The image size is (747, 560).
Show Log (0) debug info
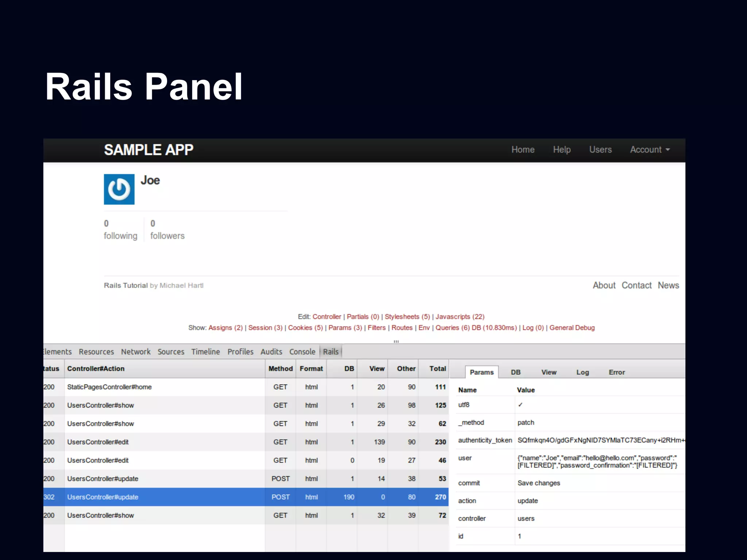tap(533, 328)
